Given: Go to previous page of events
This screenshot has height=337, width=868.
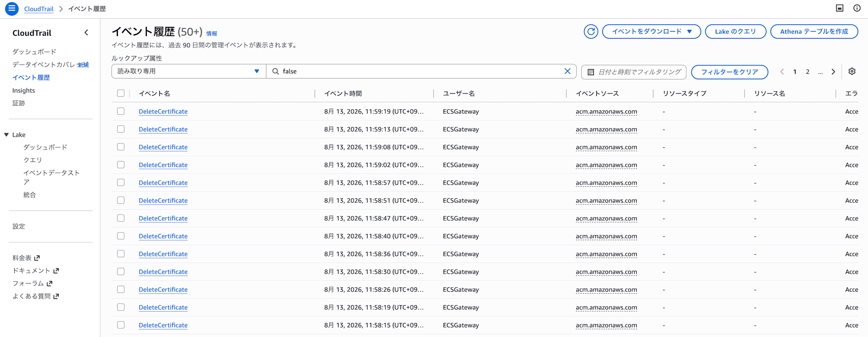Looking at the screenshot, I should click(x=782, y=72).
